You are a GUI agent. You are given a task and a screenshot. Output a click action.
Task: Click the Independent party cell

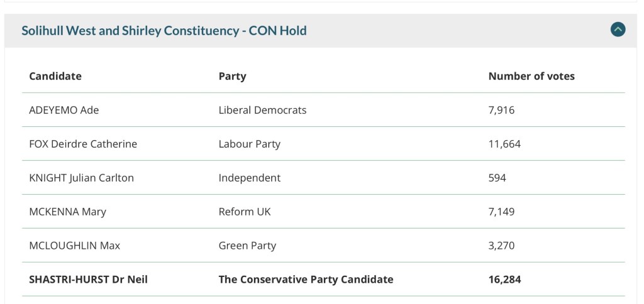click(249, 178)
